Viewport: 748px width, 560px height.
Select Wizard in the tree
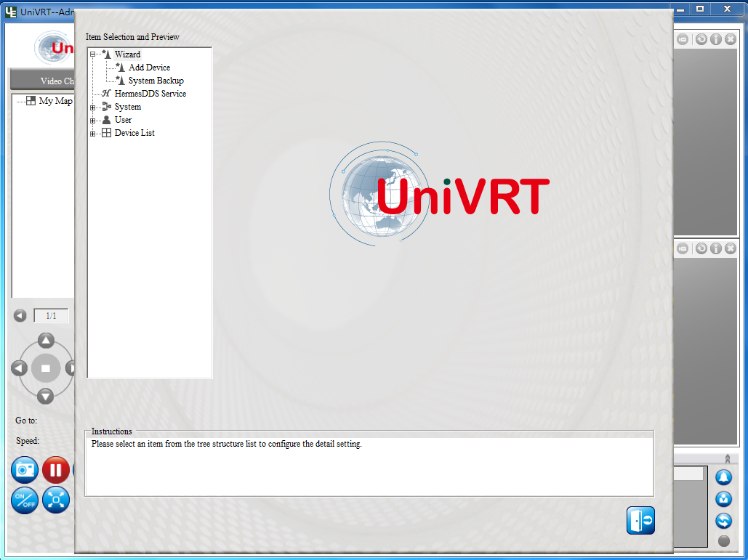(127, 54)
